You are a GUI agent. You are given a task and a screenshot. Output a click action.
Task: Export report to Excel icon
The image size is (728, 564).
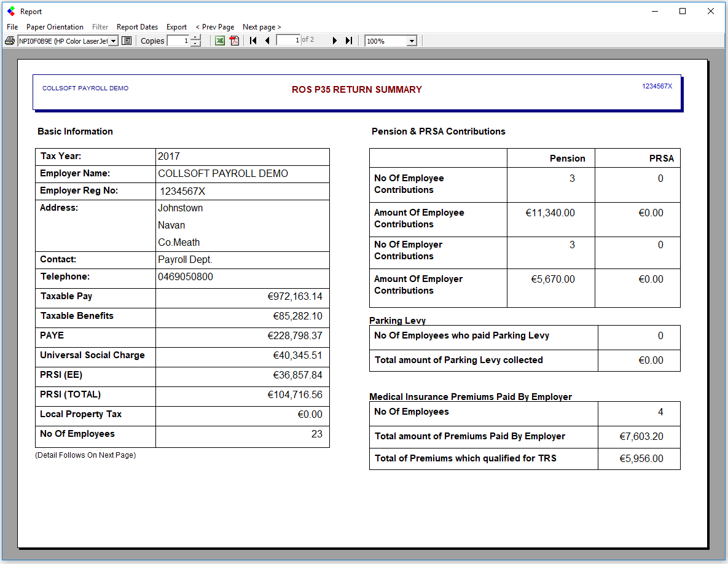(x=220, y=41)
